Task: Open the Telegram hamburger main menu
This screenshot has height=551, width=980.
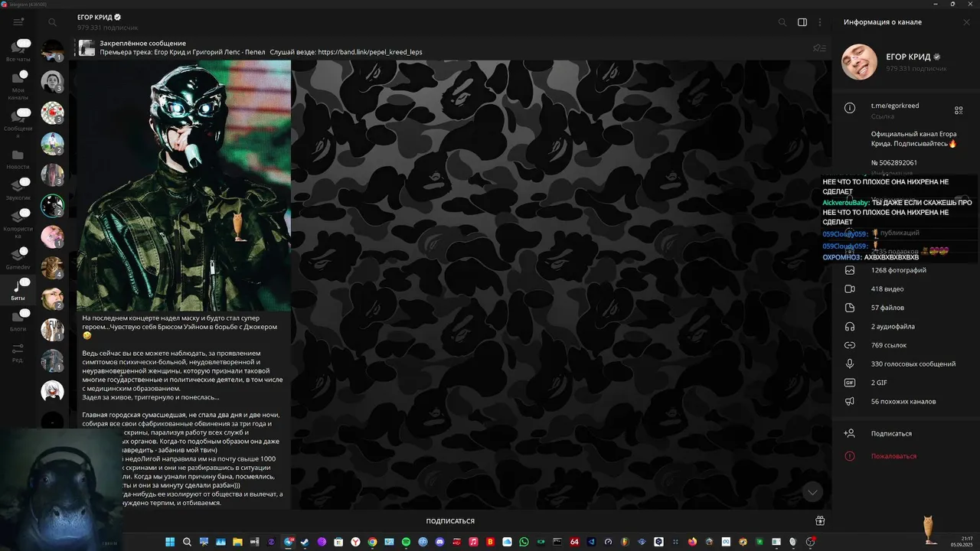Action: (x=18, y=22)
